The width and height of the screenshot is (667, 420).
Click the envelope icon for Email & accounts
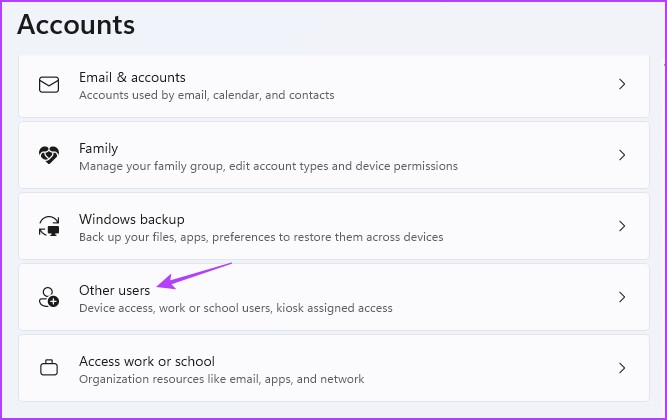pyautogui.click(x=49, y=85)
